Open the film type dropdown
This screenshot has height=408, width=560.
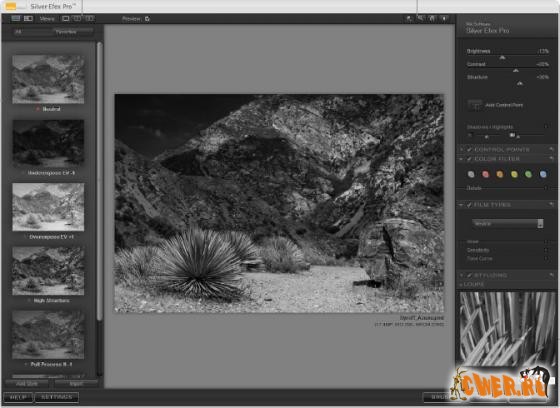[x=508, y=224]
